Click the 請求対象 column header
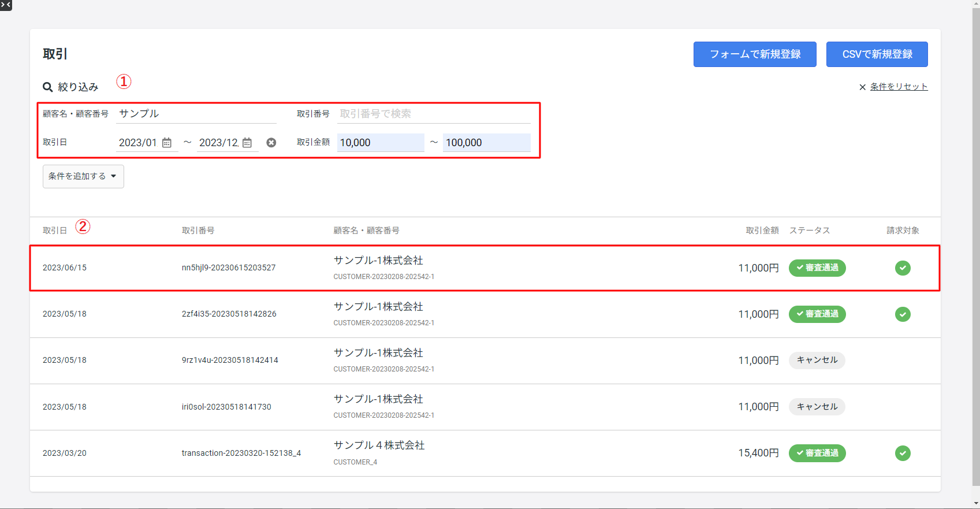This screenshot has width=980, height=509. point(903,231)
